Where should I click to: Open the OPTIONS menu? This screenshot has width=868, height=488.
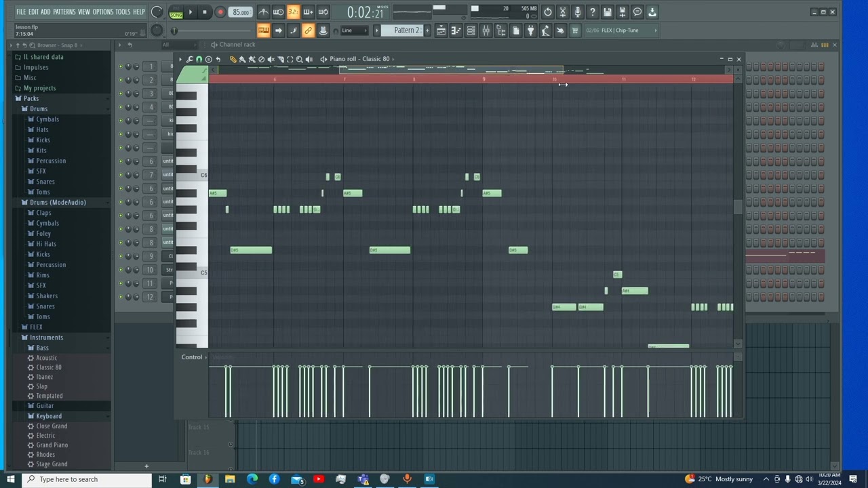click(x=103, y=12)
